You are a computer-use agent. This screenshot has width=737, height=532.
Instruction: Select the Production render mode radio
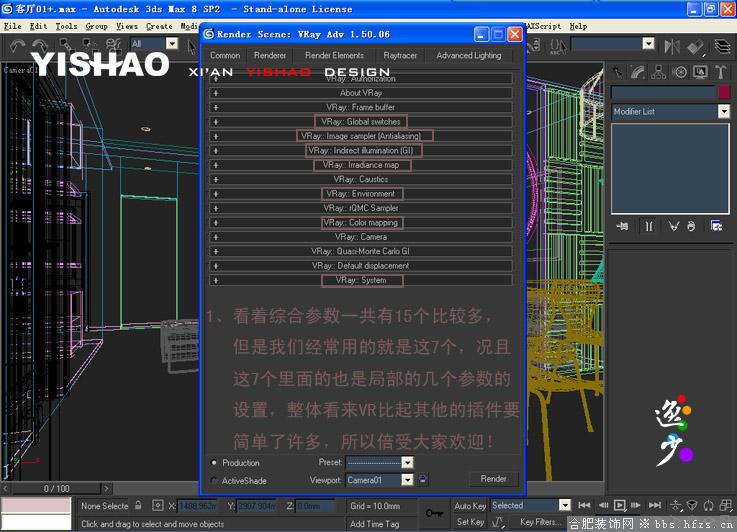(x=214, y=462)
